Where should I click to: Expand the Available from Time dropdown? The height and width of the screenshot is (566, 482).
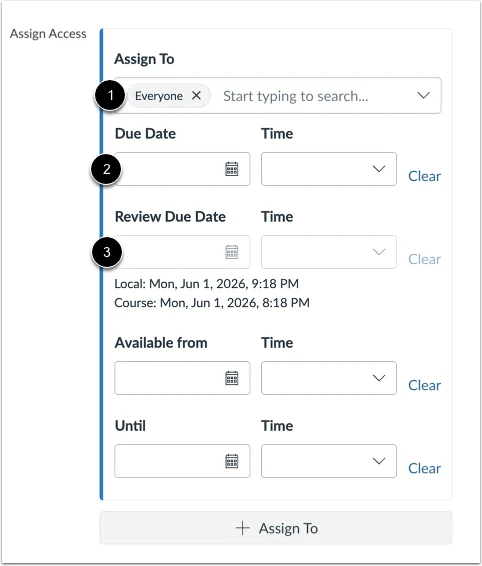click(x=329, y=378)
